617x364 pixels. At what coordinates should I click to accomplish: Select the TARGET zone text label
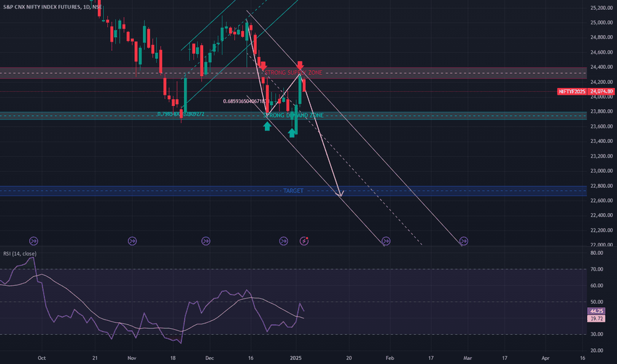293,191
